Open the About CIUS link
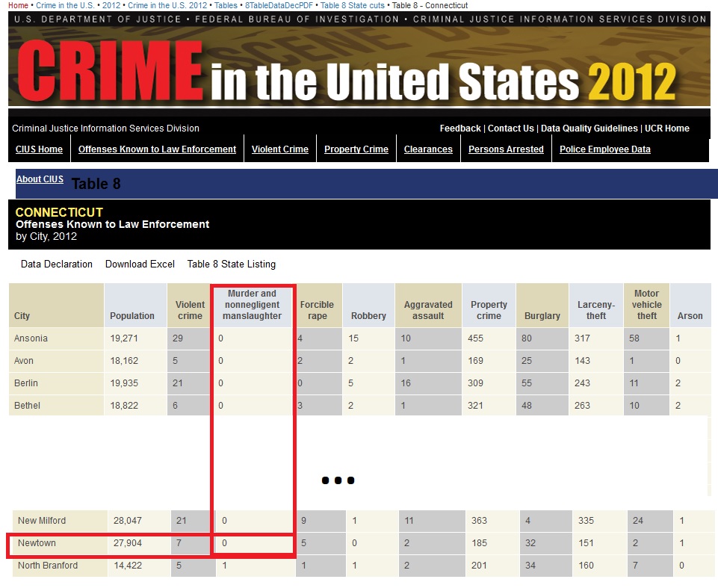This screenshot has width=718, height=588. (x=40, y=179)
